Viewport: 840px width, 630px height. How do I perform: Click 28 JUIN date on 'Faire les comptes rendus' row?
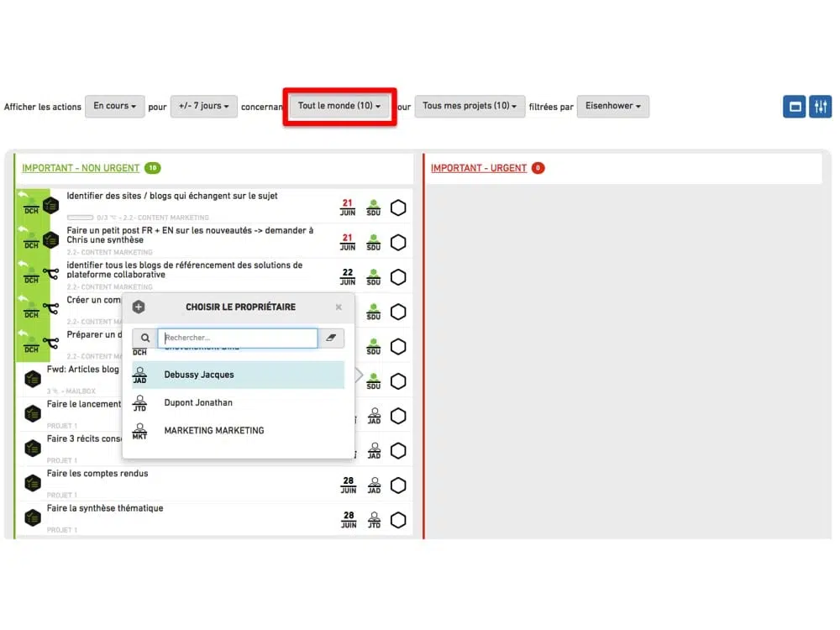349,486
